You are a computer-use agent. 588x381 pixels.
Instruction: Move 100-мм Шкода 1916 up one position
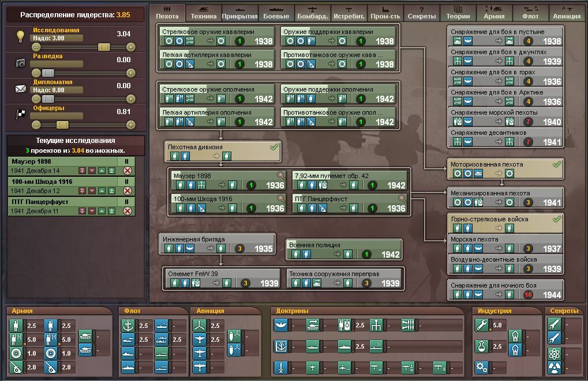pos(102,191)
